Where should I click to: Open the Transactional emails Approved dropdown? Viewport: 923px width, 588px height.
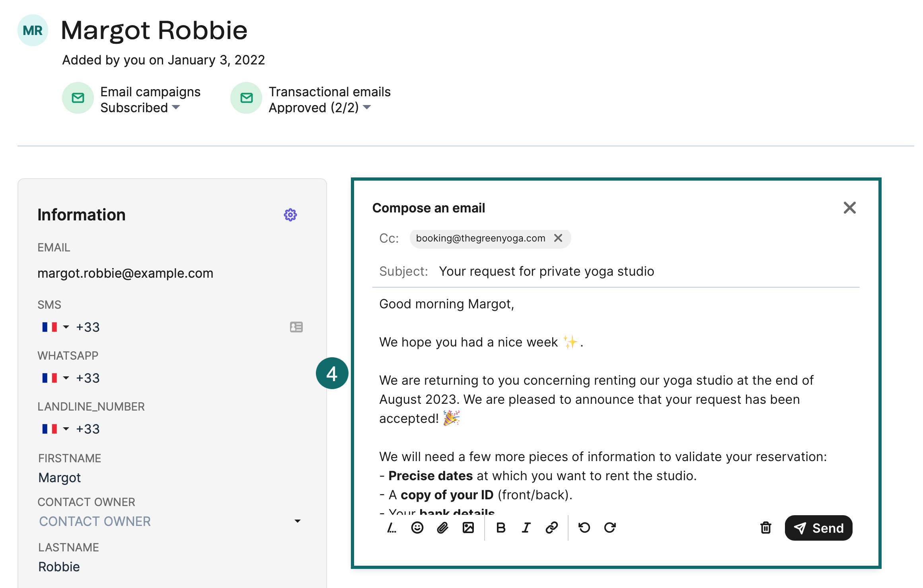[x=367, y=107]
